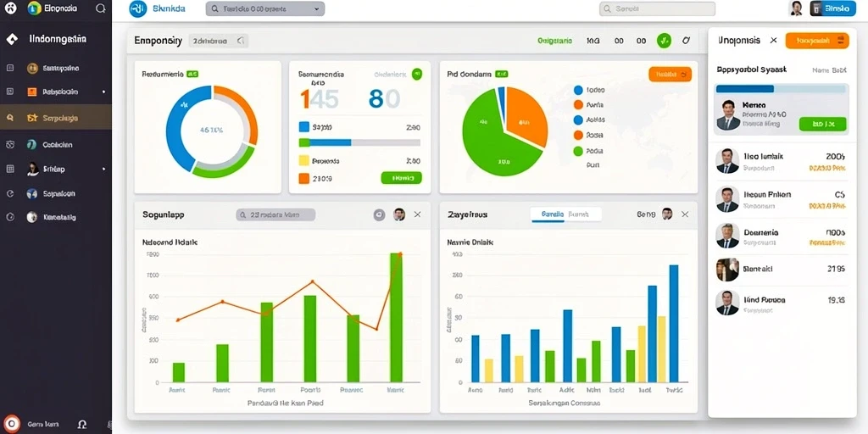Click the search magnifier icon in the dark sidebar header

coord(100,8)
